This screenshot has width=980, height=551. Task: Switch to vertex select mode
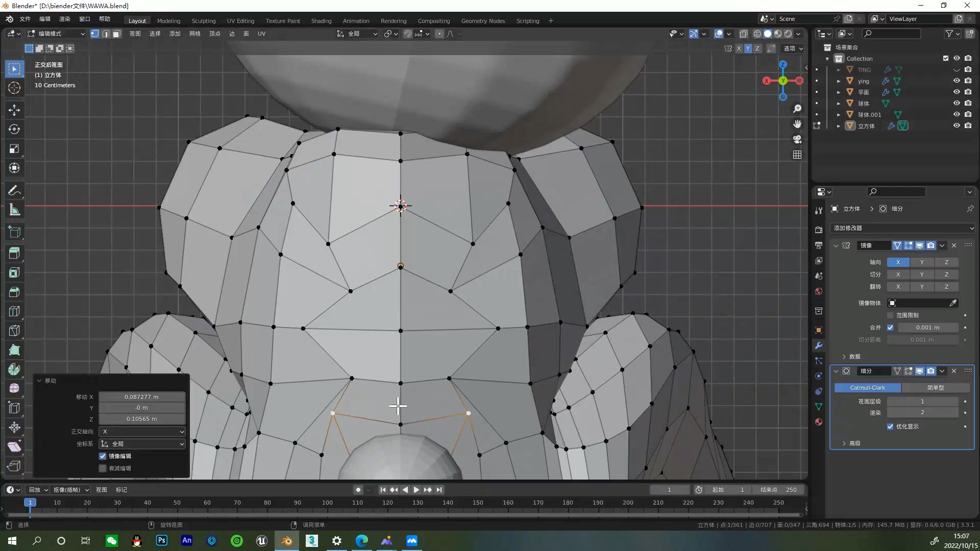[x=95, y=34]
